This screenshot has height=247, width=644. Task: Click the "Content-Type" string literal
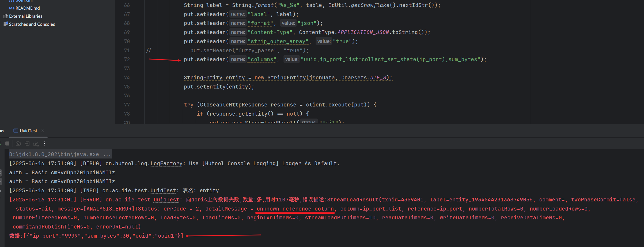[270, 32]
